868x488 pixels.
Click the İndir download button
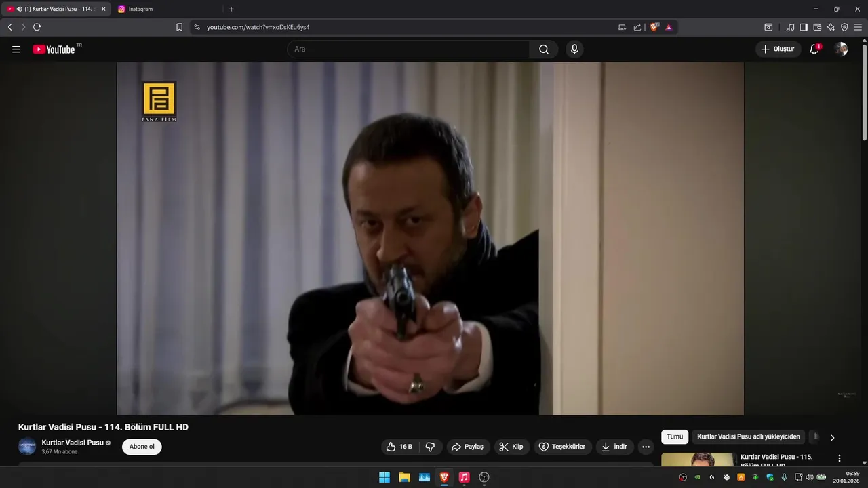coord(614,447)
